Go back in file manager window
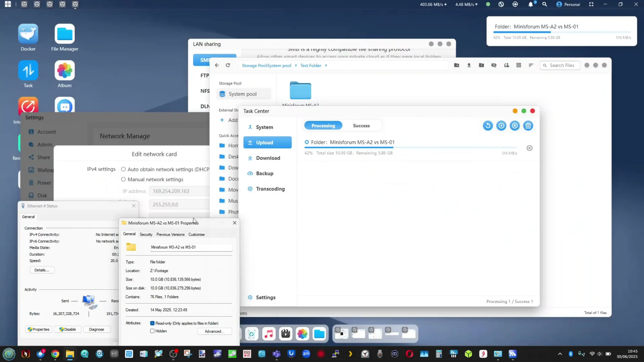The height and width of the screenshot is (362, 644). (x=217, y=65)
